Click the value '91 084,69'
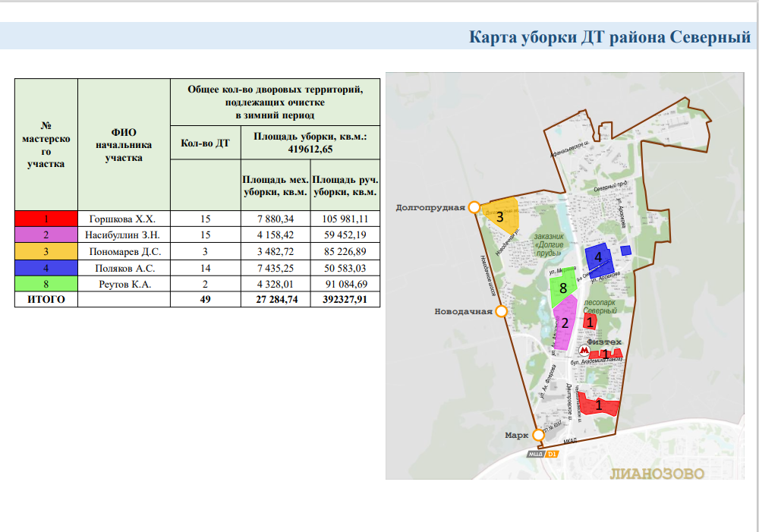 [x=345, y=284]
